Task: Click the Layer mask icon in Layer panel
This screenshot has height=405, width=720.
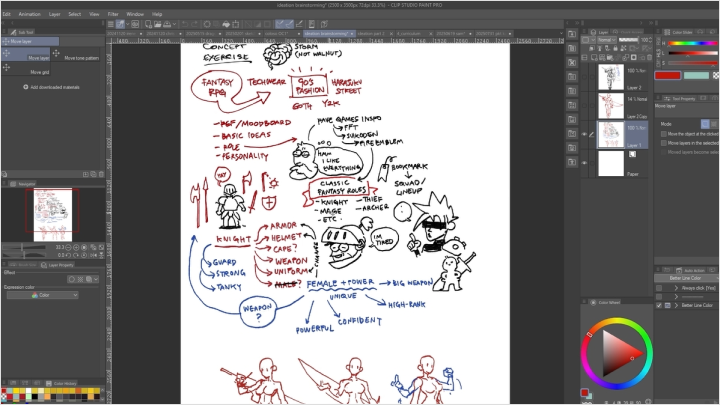Action: click(x=634, y=58)
